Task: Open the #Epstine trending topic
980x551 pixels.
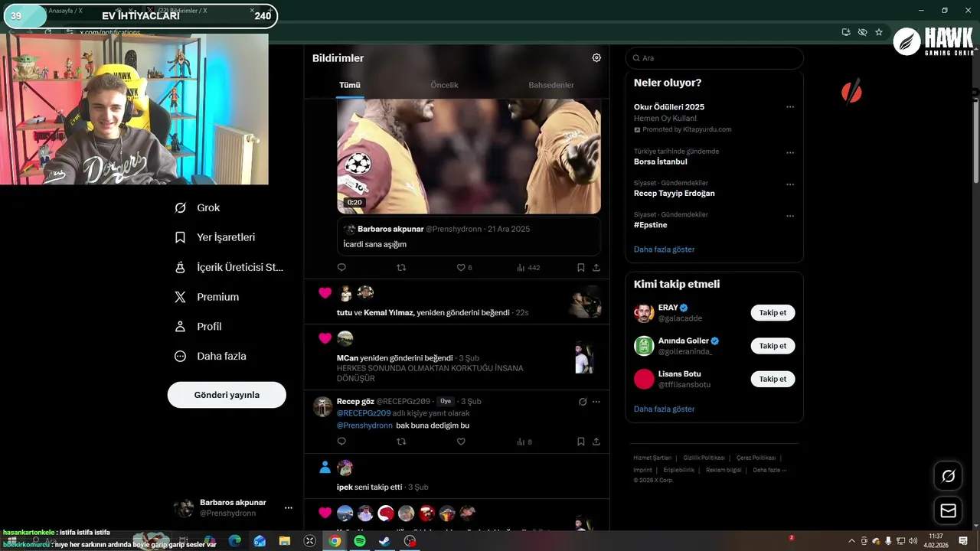Action: 651,225
